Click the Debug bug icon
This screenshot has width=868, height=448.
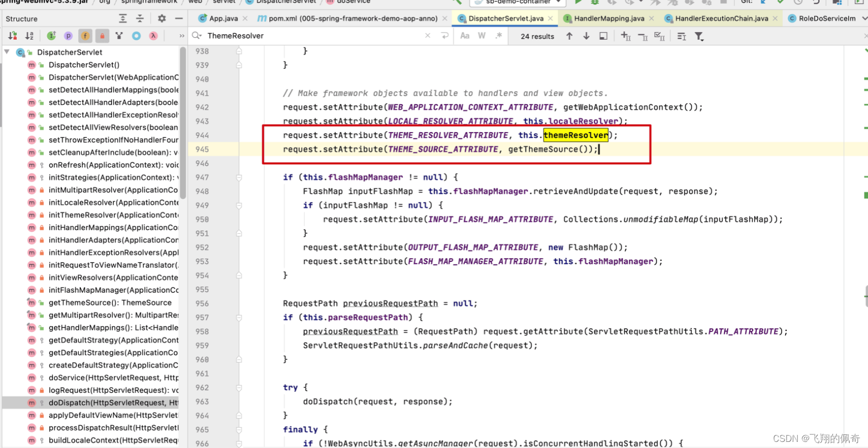pyautogui.click(x=595, y=2)
